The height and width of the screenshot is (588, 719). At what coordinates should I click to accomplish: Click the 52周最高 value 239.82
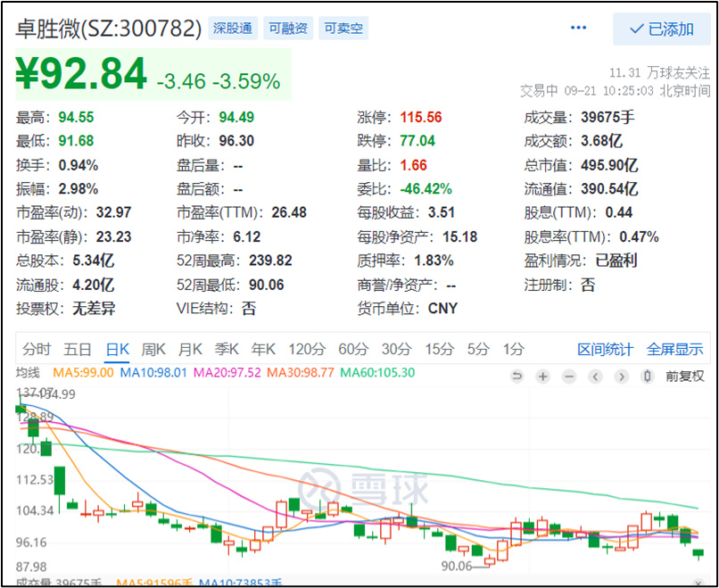tap(270, 261)
